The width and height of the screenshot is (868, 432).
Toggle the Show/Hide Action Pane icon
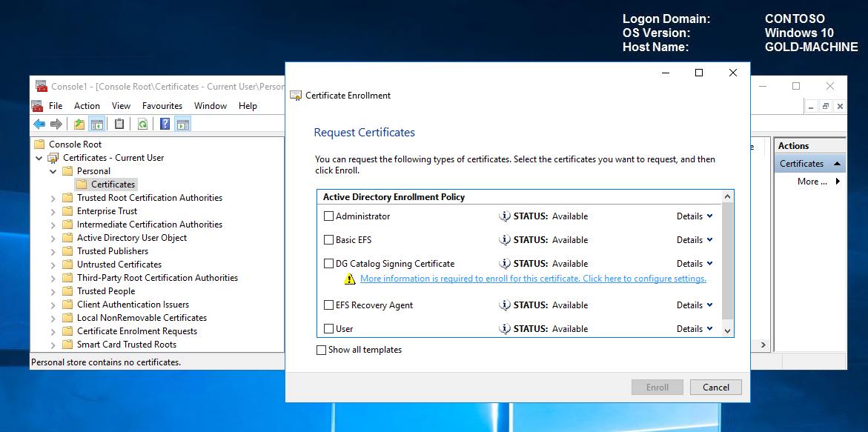[x=182, y=124]
